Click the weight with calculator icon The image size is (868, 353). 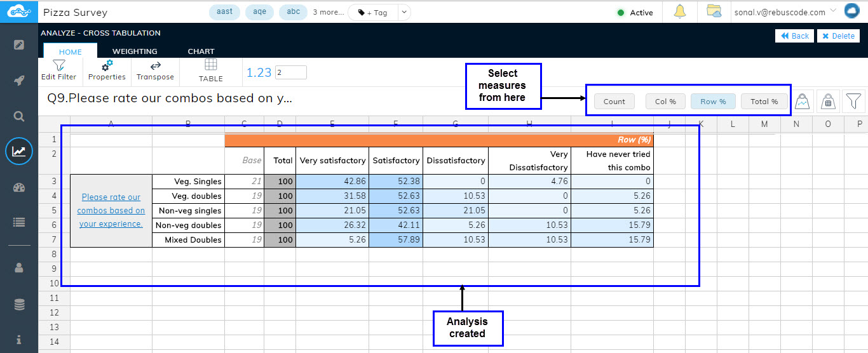click(x=828, y=101)
